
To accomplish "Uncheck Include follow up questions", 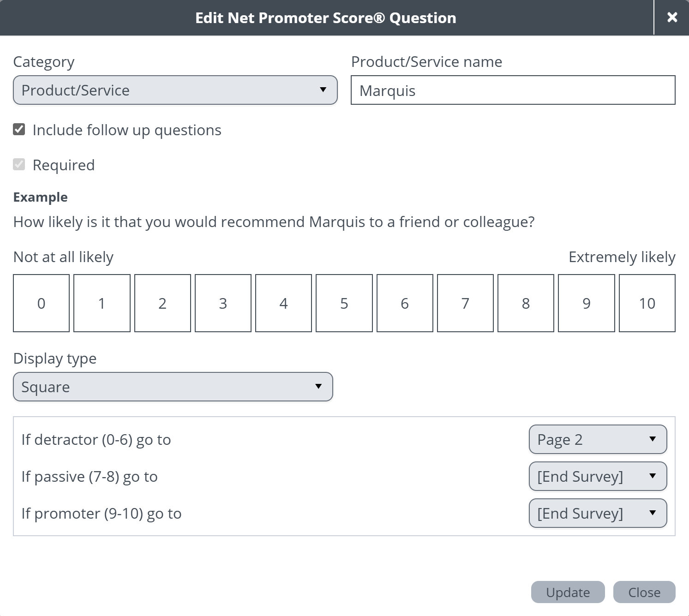I will [x=19, y=130].
